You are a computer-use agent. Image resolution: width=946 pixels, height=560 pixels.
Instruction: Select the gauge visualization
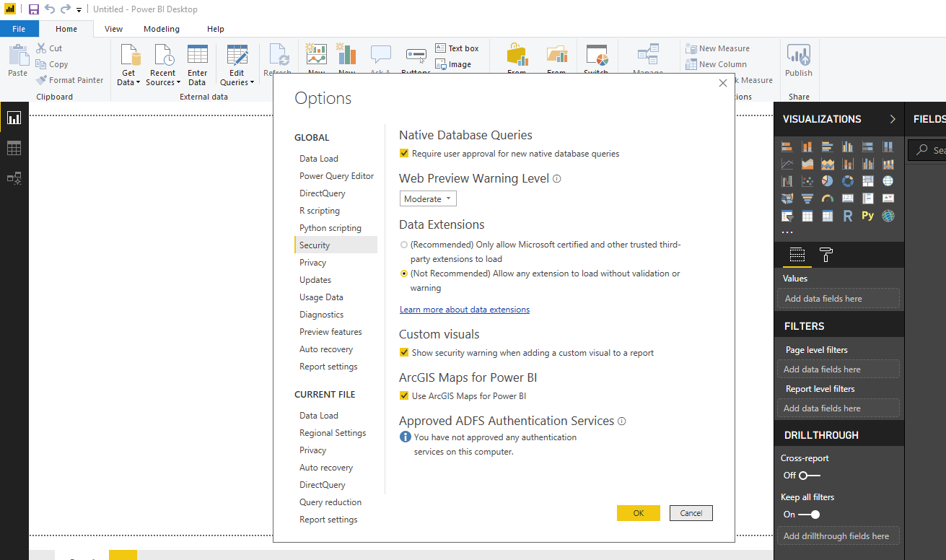coord(828,198)
